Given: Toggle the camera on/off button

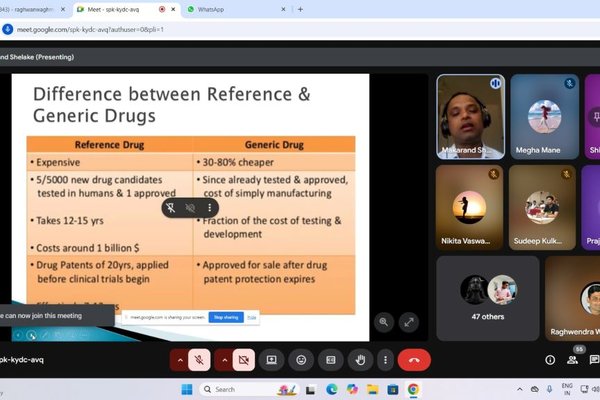Looking at the screenshot, I should 242,359.
